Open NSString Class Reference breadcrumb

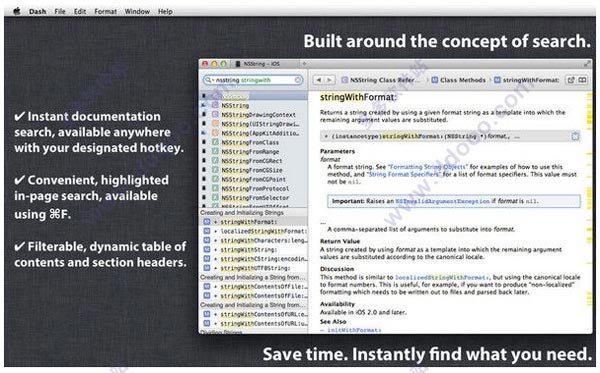click(381, 80)
